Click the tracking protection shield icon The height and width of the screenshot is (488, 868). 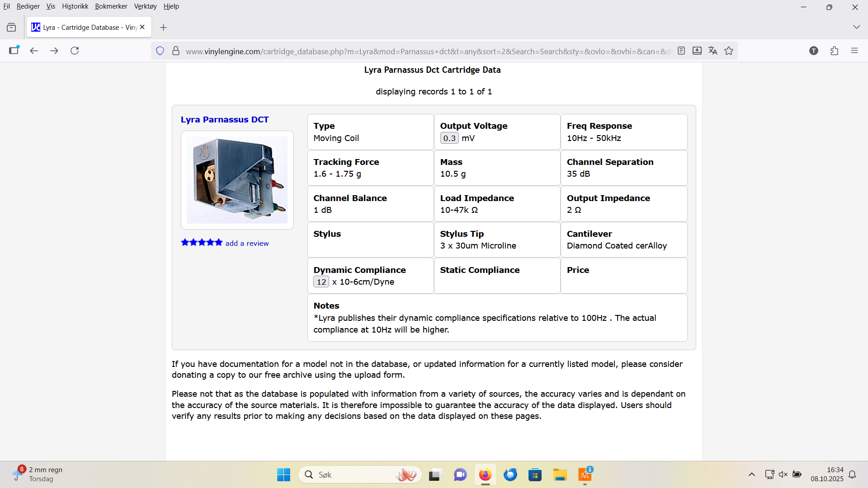coord(160,51)
